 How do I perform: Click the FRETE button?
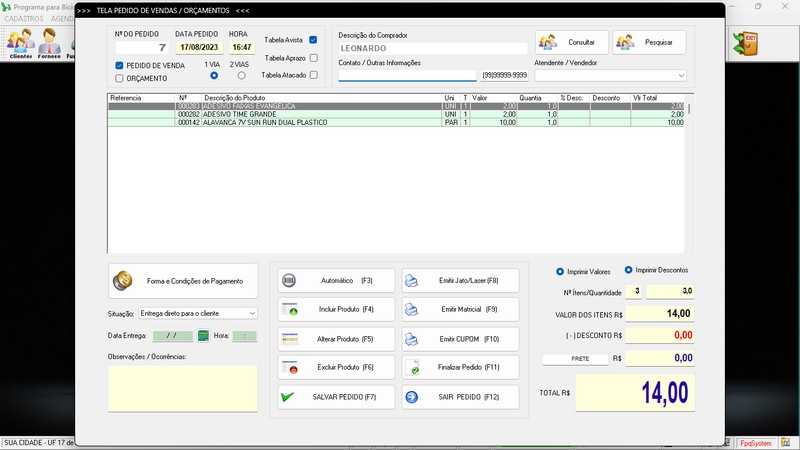coord(574,358)
